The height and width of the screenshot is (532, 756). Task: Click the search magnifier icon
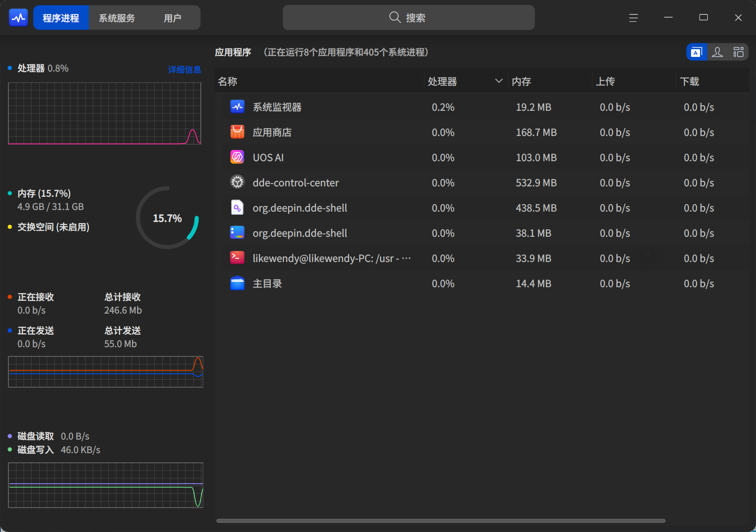[395, 17]
